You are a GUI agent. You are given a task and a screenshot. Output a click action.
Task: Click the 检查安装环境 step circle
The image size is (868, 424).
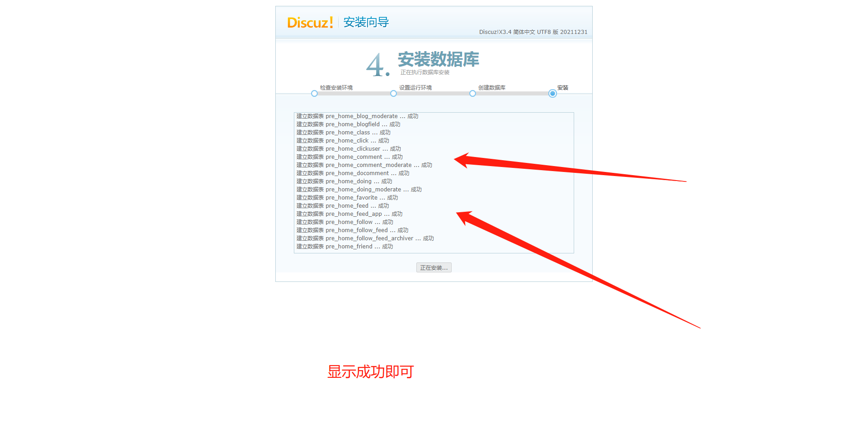pos(314,94)
